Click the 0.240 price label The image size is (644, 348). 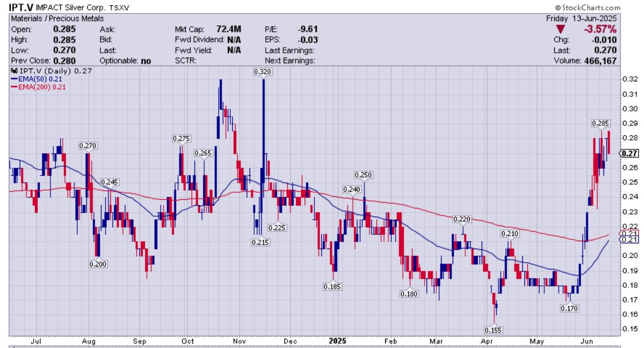352,189
